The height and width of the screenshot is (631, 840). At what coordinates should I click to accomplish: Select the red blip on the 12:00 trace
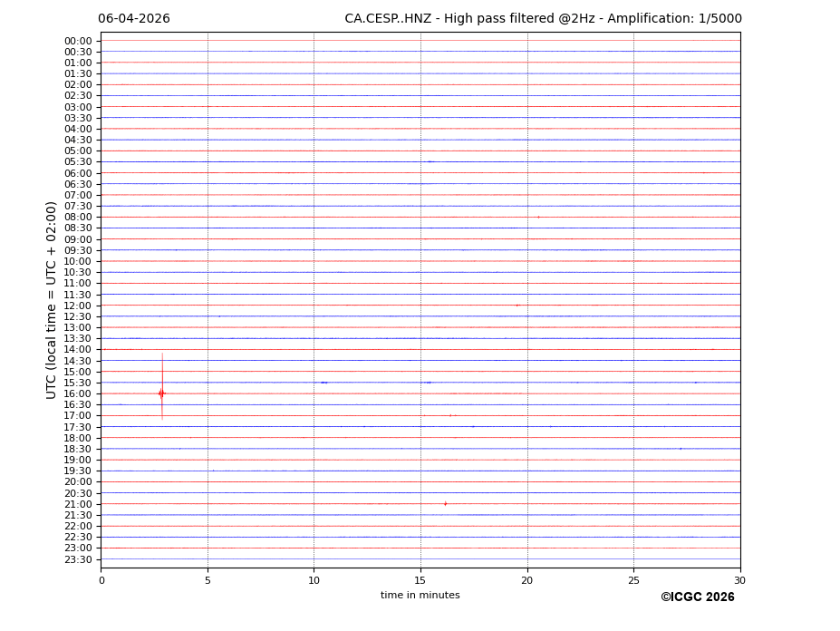[517, 306]
